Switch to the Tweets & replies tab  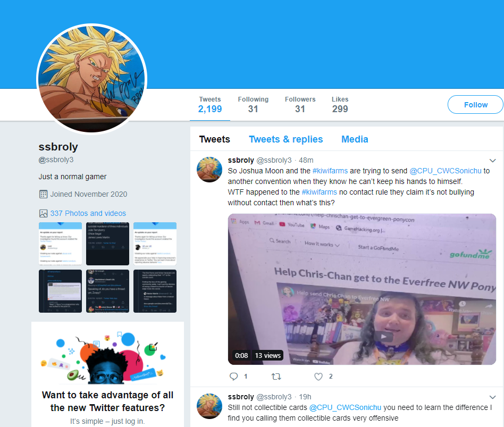[x=285, y=139]
